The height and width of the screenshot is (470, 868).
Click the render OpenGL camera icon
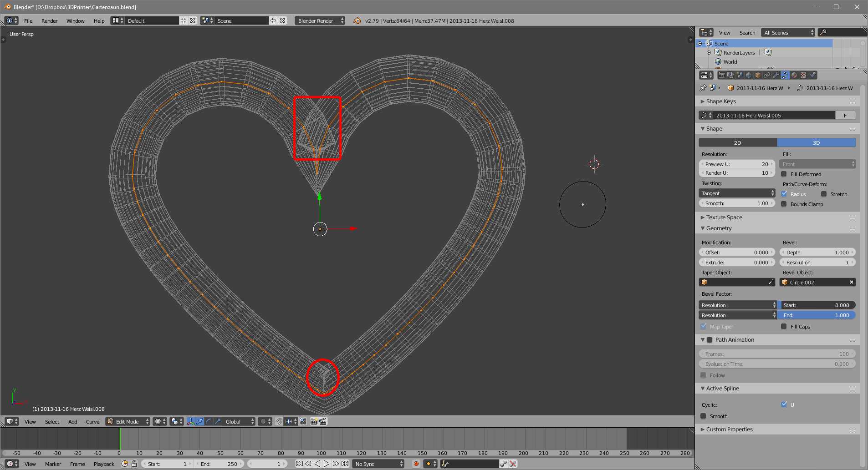coord(313,421)
